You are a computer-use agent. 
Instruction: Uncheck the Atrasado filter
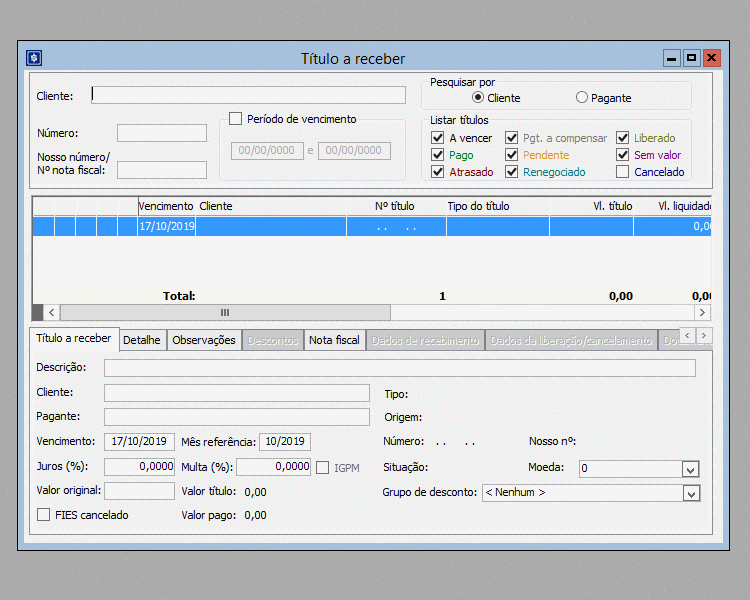pos(437,172)
